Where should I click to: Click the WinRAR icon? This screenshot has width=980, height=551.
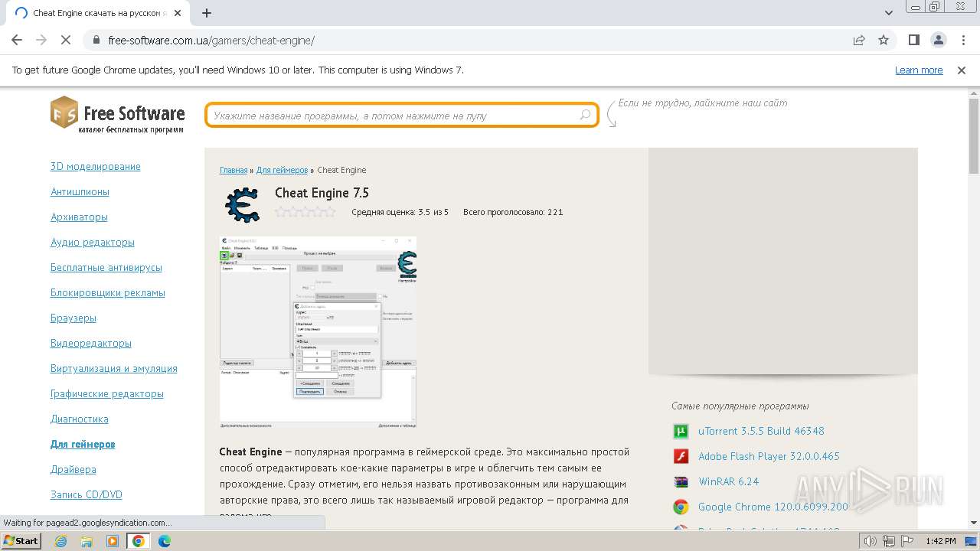click(x=681, y=481)
